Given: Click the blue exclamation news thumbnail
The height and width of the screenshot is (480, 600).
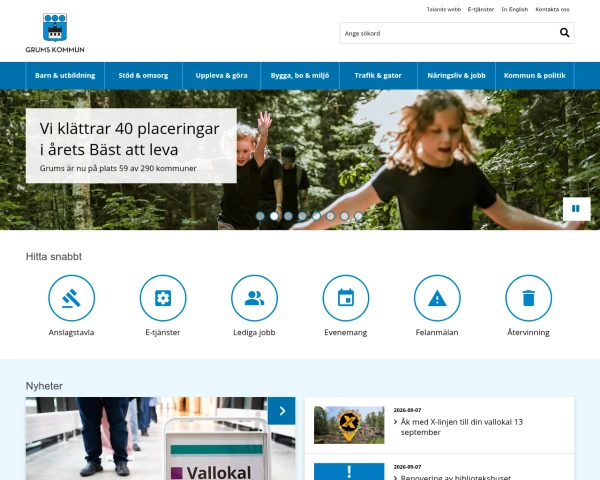Looking at the screenshot, I should point(349,472).
